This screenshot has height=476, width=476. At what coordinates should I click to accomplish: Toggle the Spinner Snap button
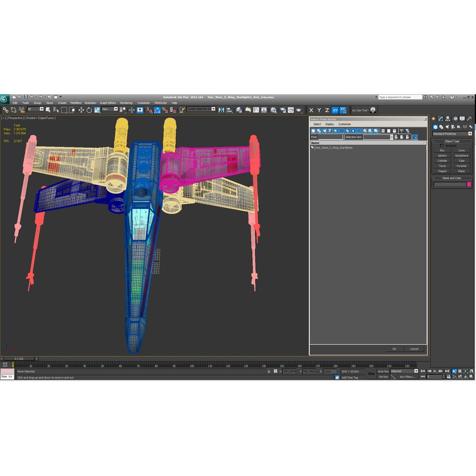point(173,110)
